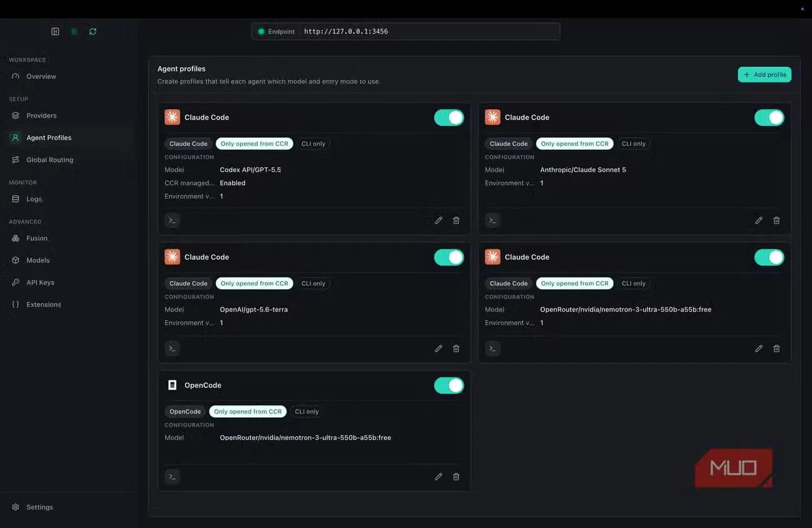Open terminal for Claude Code nemotron profile

(x=492, y=348)
